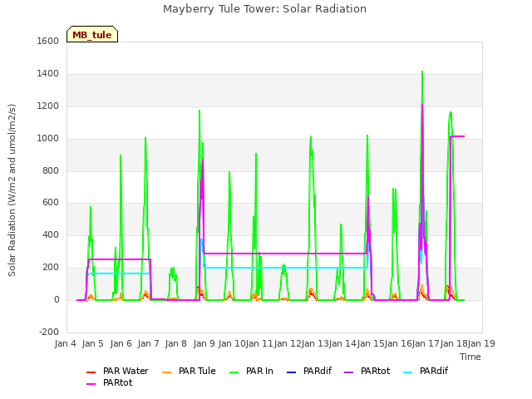Select the chart title 'Mayberry Tule Tower: Solar Radiation'
This screenshot has height=399, width=532.
[264, 9]
